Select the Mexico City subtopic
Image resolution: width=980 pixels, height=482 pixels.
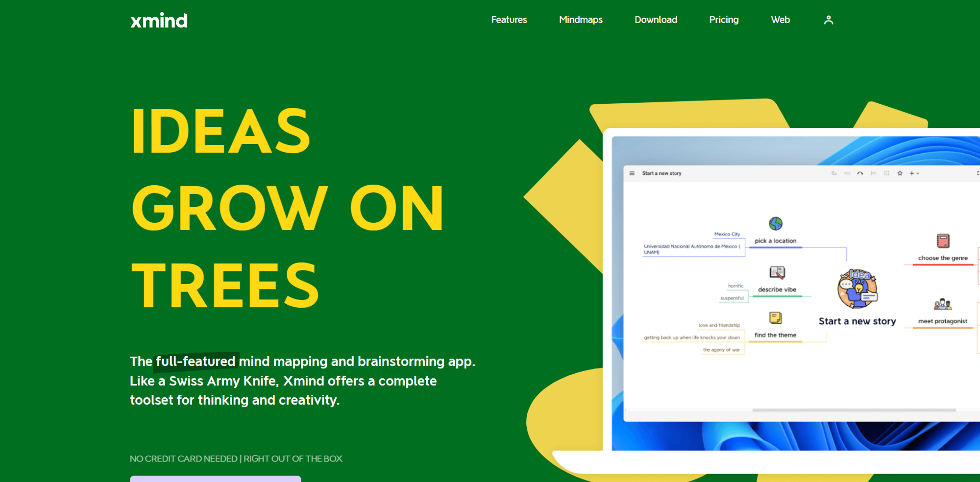(727, 234)
